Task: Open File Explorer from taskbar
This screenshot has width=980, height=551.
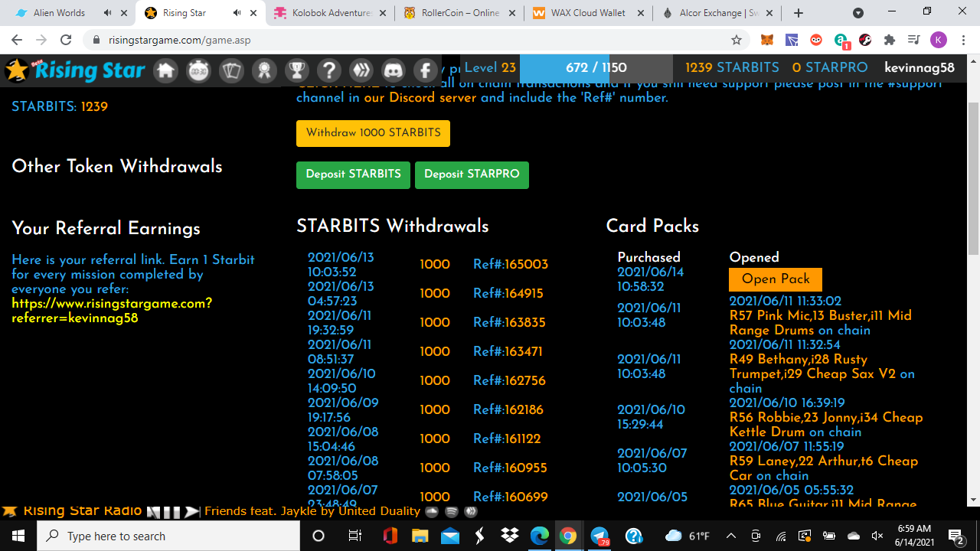Action: 422,536
